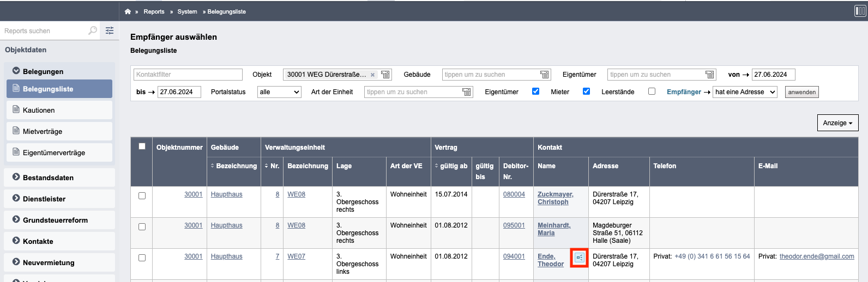Open the theodor.ende@gmail.com email link
868x282 pixels.
tap(817, 256)
